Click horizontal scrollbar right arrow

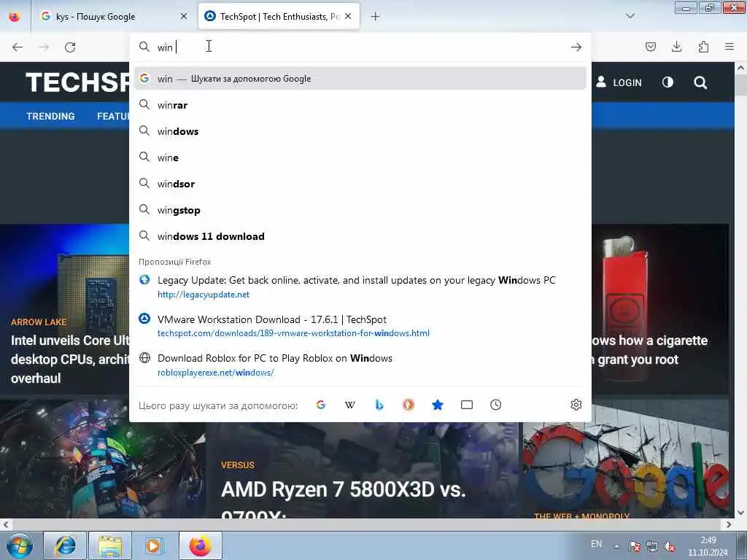pyautogui.click(x=729, y=524)
